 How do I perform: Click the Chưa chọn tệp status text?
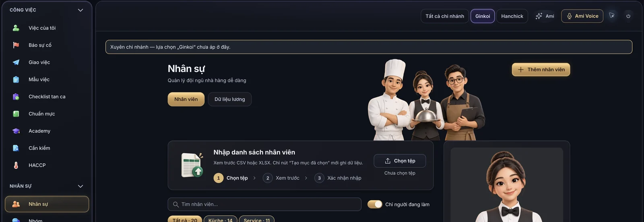coord(400,173)
